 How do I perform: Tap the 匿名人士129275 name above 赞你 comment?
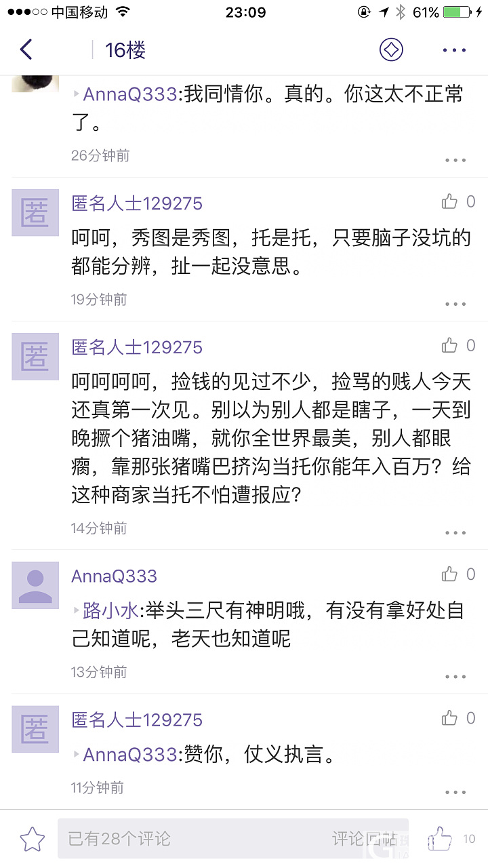pos(137,720)
